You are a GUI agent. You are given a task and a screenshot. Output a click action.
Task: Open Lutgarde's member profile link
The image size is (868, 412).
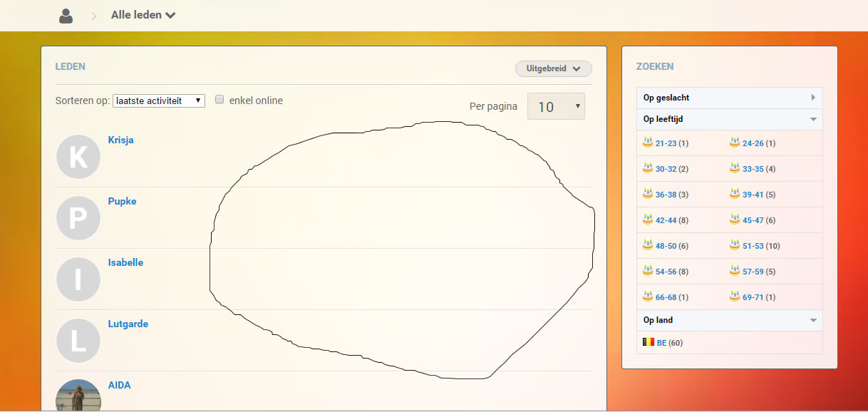pyautogui.click(x=128, y=324)
